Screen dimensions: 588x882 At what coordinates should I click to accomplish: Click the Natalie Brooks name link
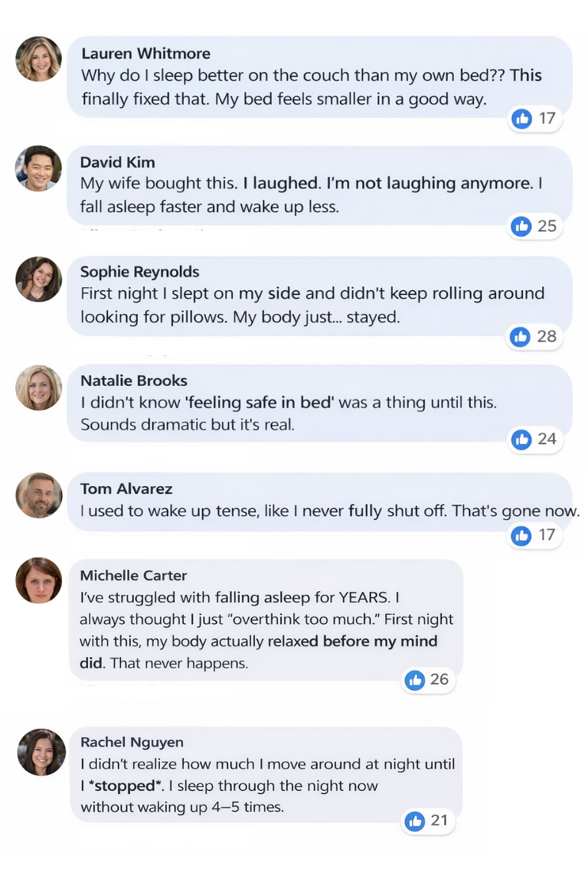(133, 381)
